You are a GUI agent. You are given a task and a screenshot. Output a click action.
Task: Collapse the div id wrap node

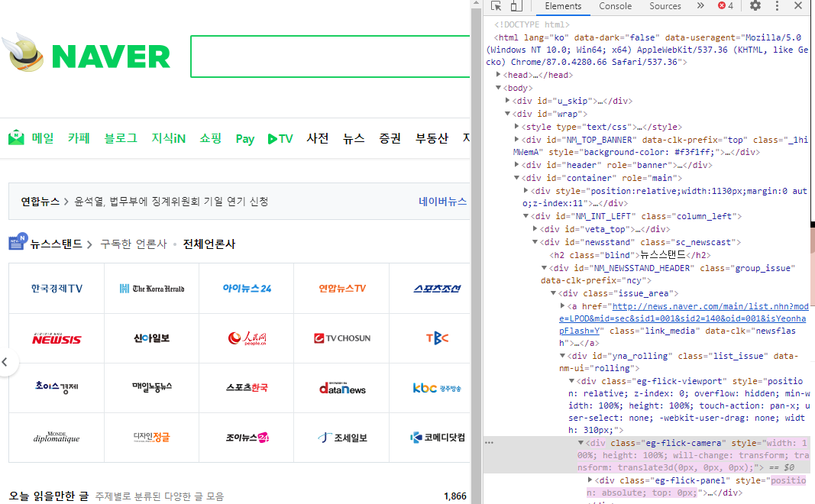point(508,113)
